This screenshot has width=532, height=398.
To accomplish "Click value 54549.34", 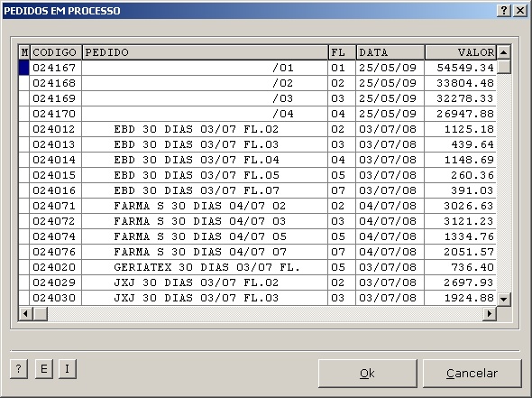I will (464, 68).
